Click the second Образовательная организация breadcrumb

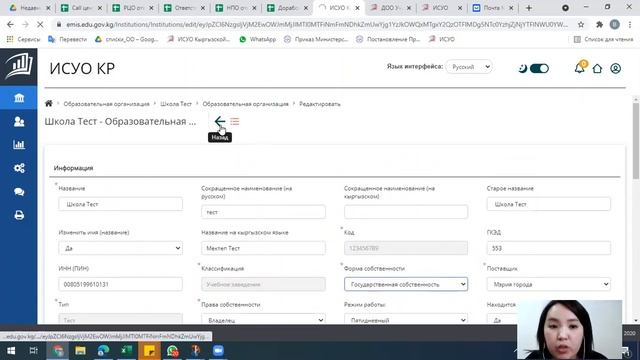(x=245, y=104)
